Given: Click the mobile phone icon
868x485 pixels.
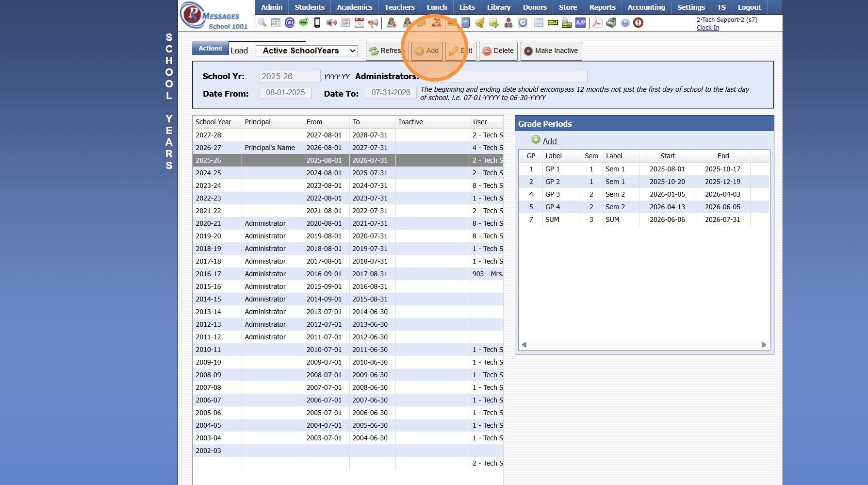Looking at the screenshot, I should [x=317, y=23].
